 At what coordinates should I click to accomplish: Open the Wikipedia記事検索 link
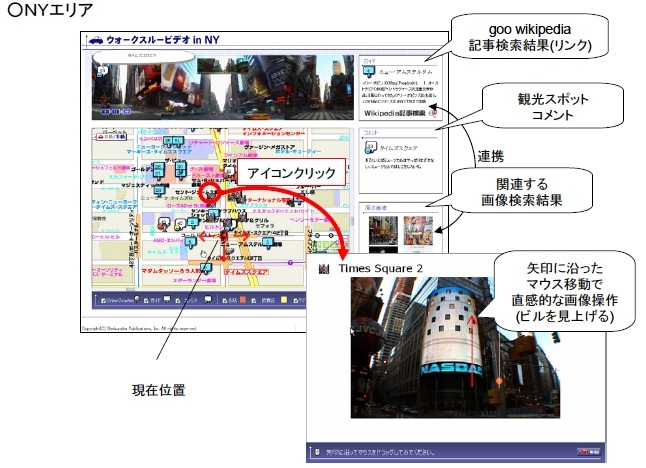(x=394, y=113)
